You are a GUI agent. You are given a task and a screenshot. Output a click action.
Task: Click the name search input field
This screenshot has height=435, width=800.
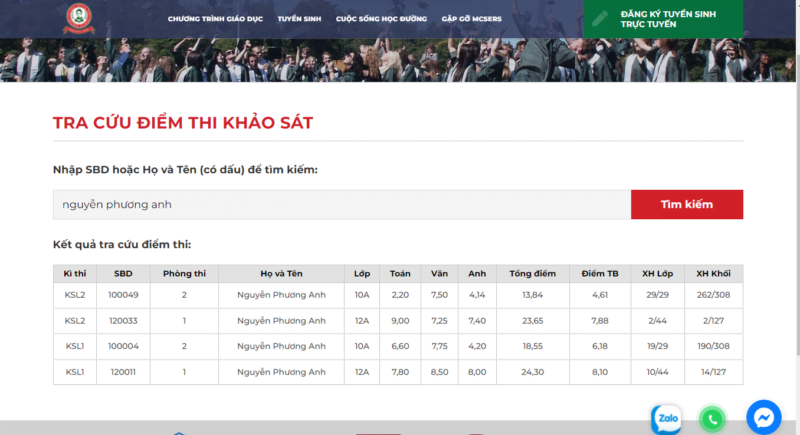[341, 204]
